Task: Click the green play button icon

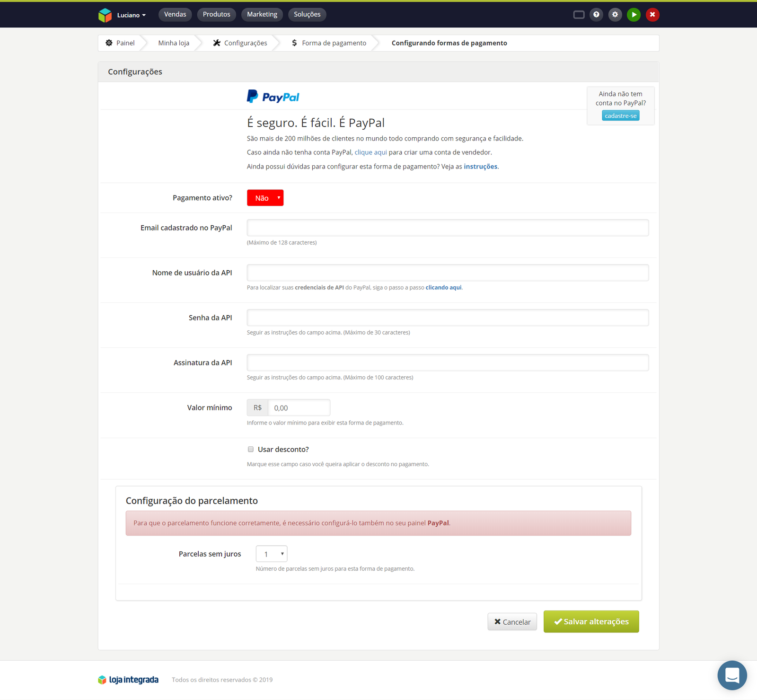Action: 634,15
